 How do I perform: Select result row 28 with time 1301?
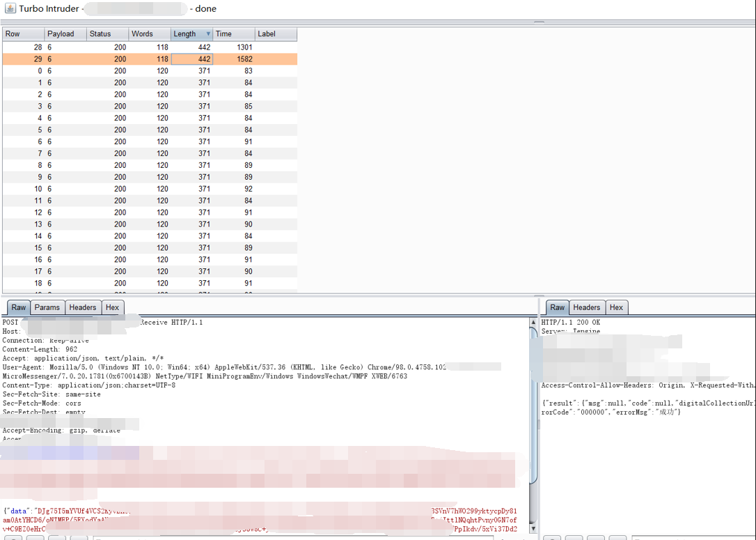150,47
